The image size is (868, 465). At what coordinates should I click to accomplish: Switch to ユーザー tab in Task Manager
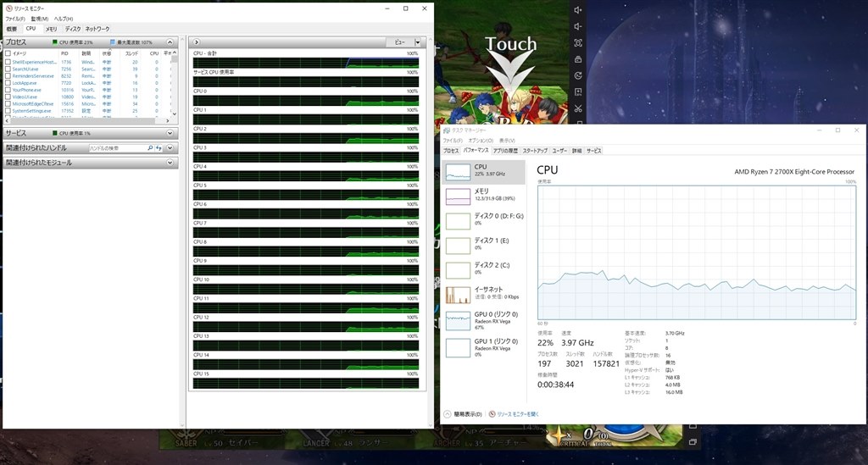tap(559, 151)
